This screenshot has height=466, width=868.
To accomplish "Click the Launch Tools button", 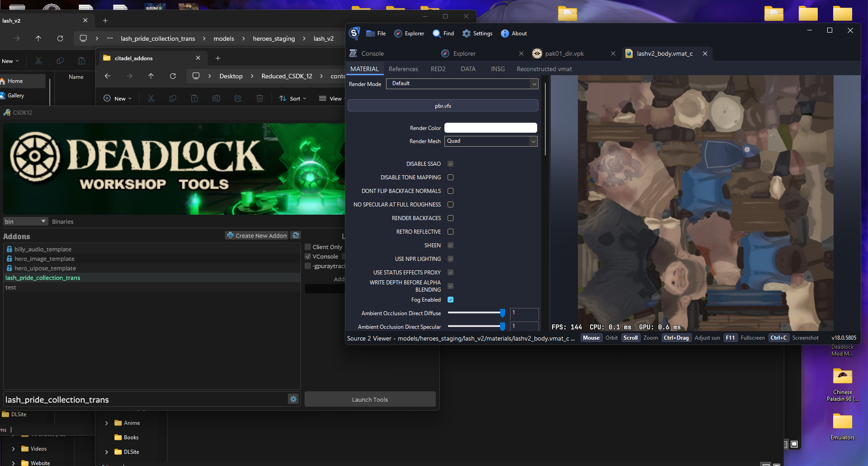I will coord(370,399).
